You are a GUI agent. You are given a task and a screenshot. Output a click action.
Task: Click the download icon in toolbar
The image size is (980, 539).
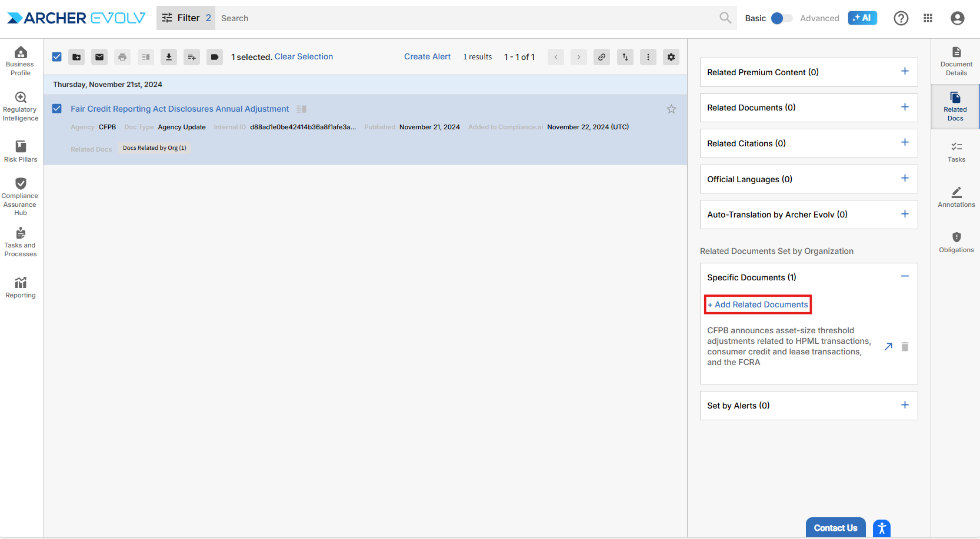pos(169,57)
